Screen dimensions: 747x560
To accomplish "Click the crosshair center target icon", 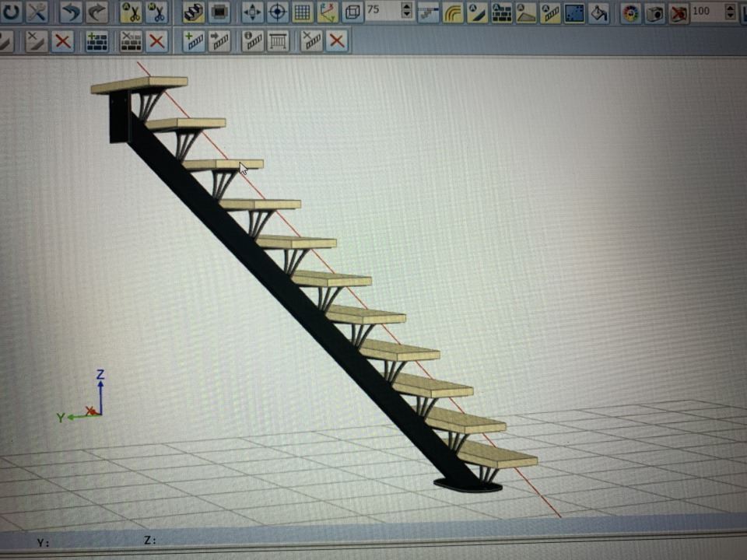I will (278, 12).
